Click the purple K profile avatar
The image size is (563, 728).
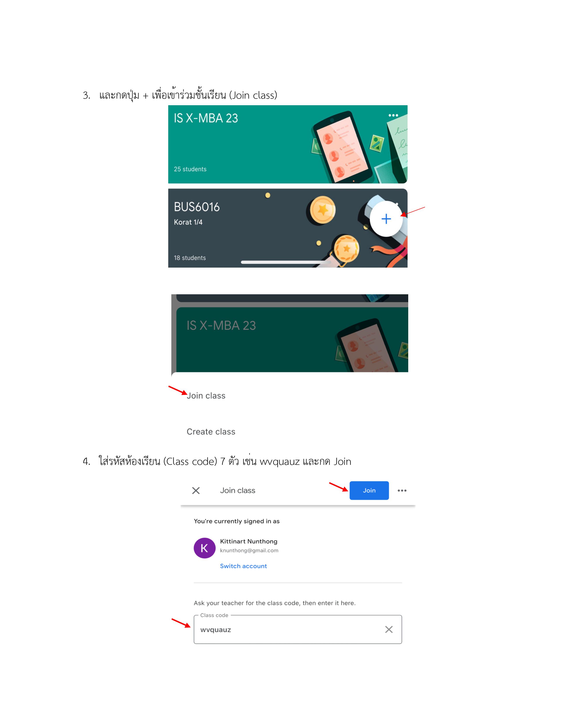coord(204,548)
